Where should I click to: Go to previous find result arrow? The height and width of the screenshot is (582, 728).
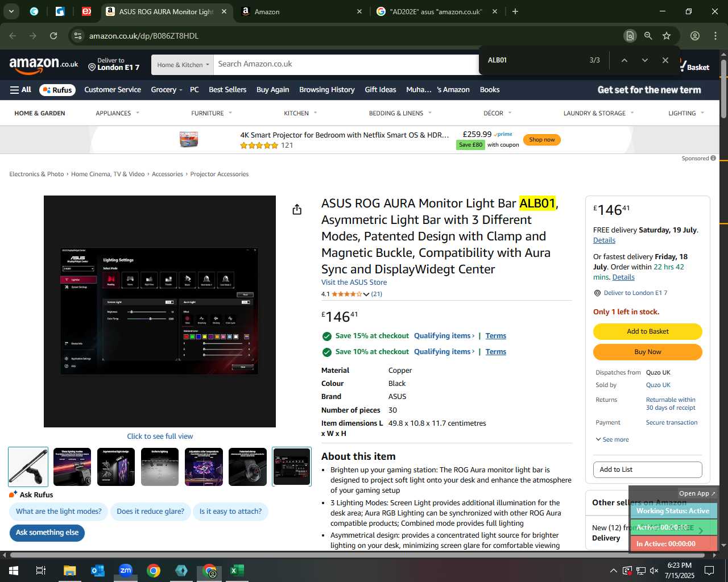[x=624, y=60]
